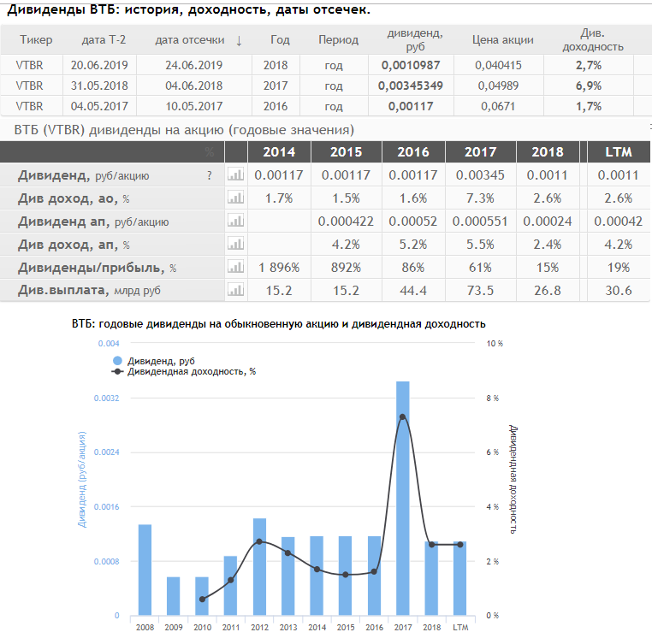The image size is (652, 644).
Task: Sort table by дата Т-2 column
Action: 104,40
